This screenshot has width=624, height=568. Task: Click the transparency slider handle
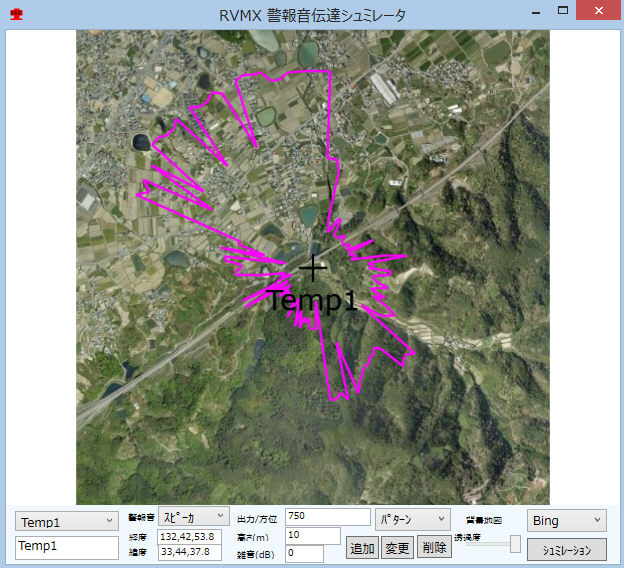[x=515, y=543]
